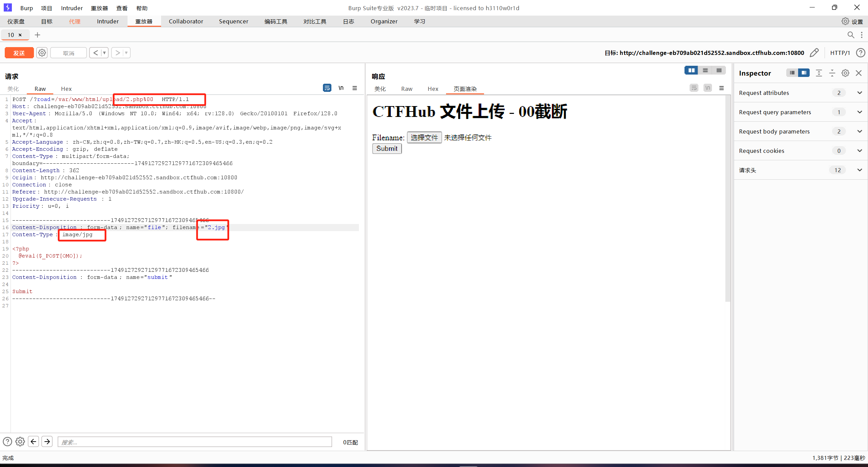Expand Request body parameters section
This screenshot has height=467, width=868.
tap(859, 131)
